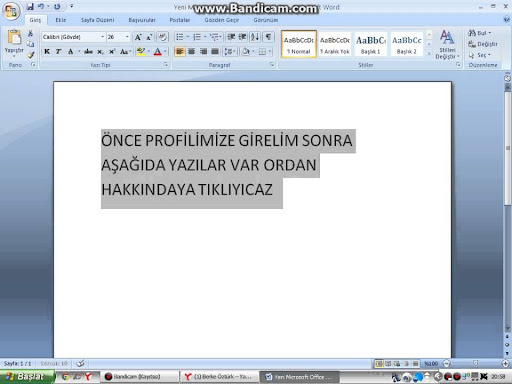Screen dimensions: 512x384
Task: Click the zoom slider handle
Action: pos(476,363)
